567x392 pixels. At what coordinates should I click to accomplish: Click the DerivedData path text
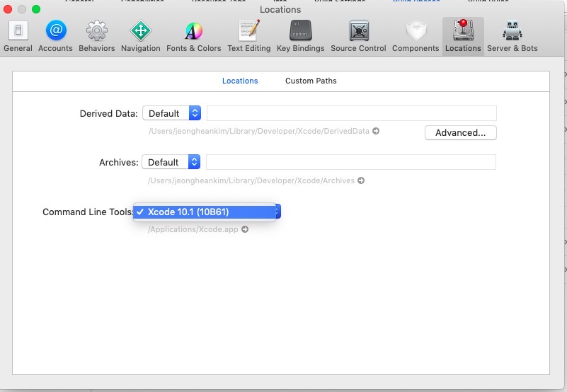tap(258, 131)
